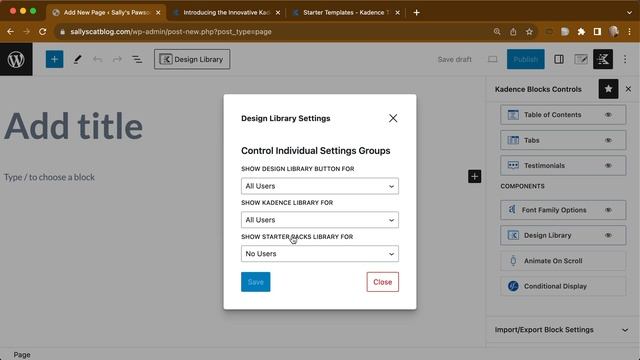
Task: Close the Kadence Blocks Controls sidebar
Action: tap(628, 89)
